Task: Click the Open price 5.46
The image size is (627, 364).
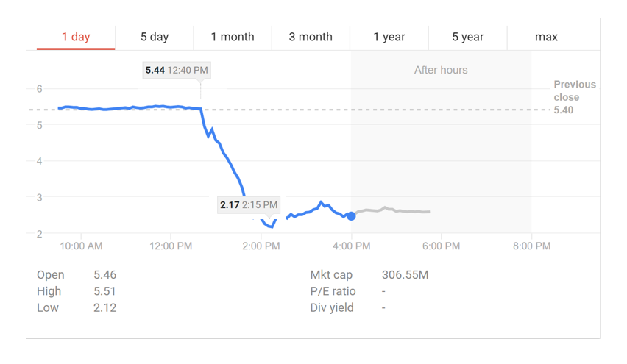Action: coord(104,275)
